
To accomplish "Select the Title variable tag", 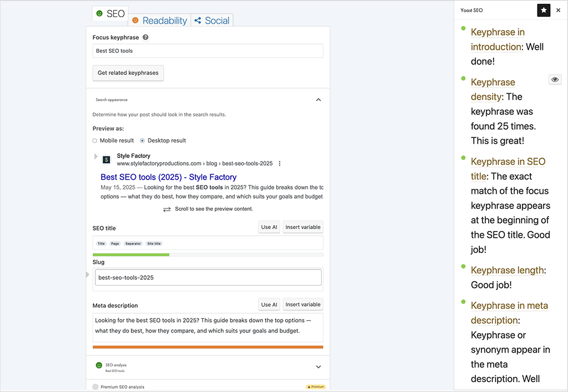I will [x=101, y=243].
